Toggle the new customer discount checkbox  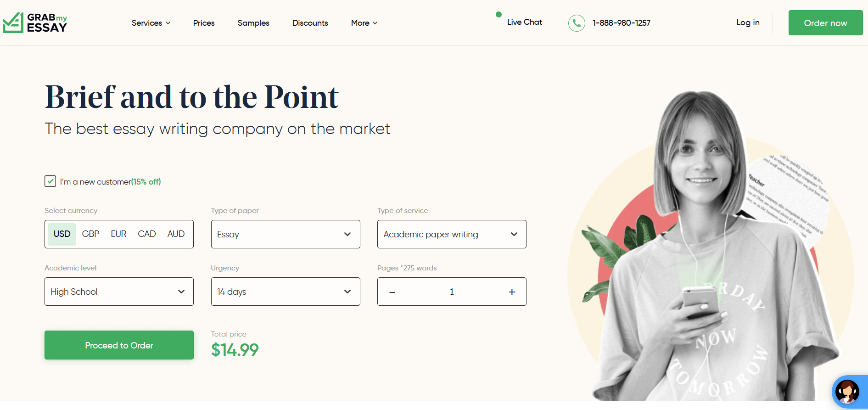(50, 181)
